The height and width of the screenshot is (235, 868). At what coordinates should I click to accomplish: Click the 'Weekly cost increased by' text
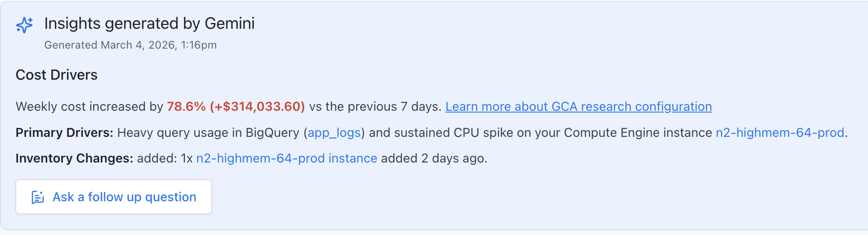(x=89, y=107)
